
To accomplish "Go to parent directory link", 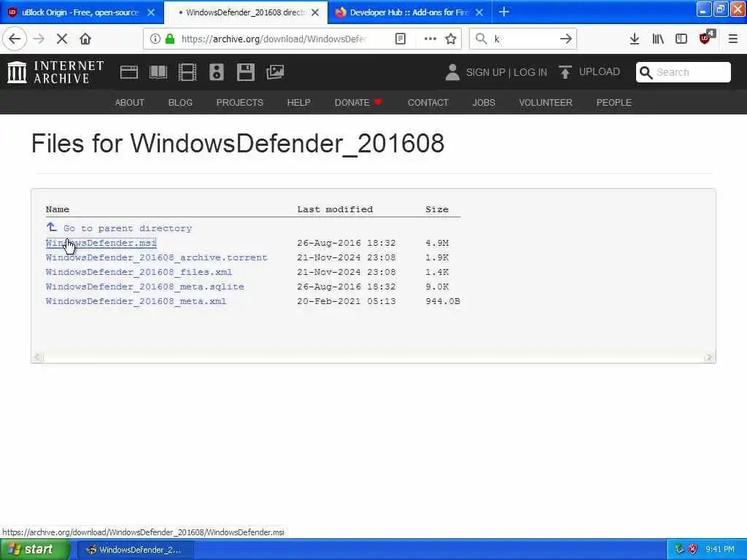I will pos(128,228).
